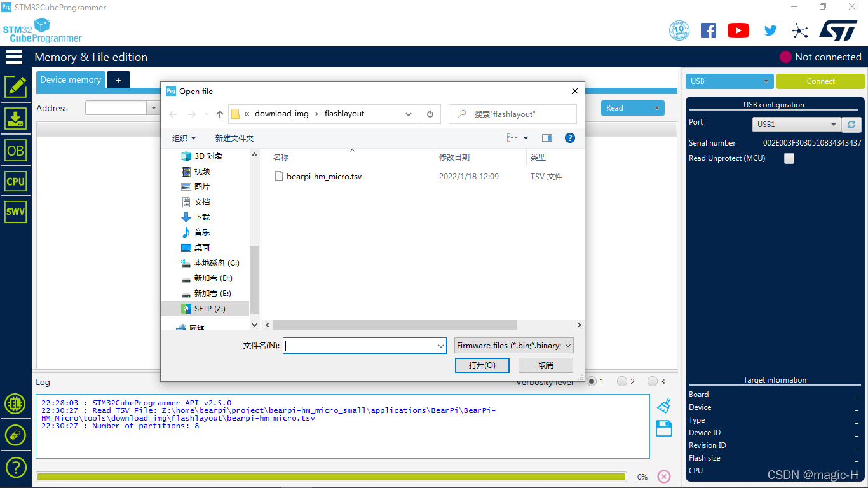Add a new tab with plus
Screen dimensions: 868x488
(118, 80)
